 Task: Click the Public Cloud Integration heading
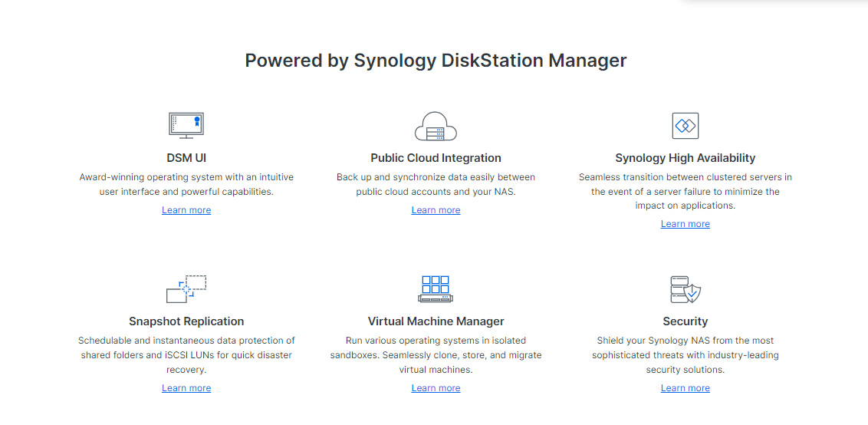[x=436, y=158]
